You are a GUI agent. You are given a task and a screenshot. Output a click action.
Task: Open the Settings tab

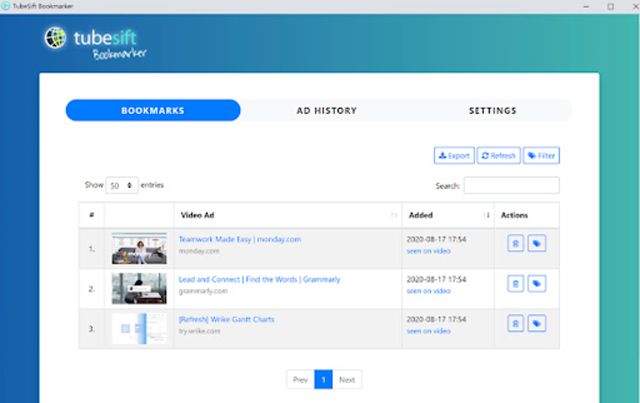click(493, 111)
